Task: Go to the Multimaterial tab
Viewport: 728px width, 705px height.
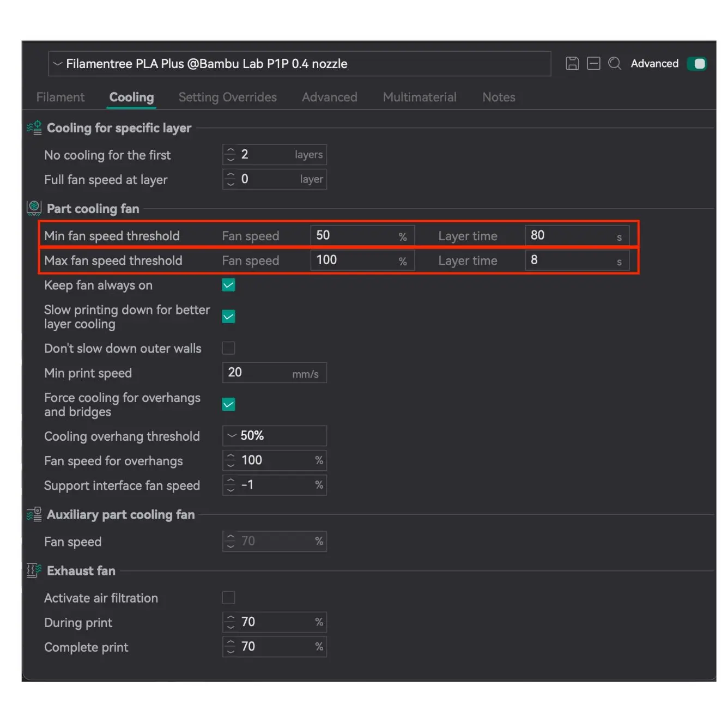Action: 420,97
